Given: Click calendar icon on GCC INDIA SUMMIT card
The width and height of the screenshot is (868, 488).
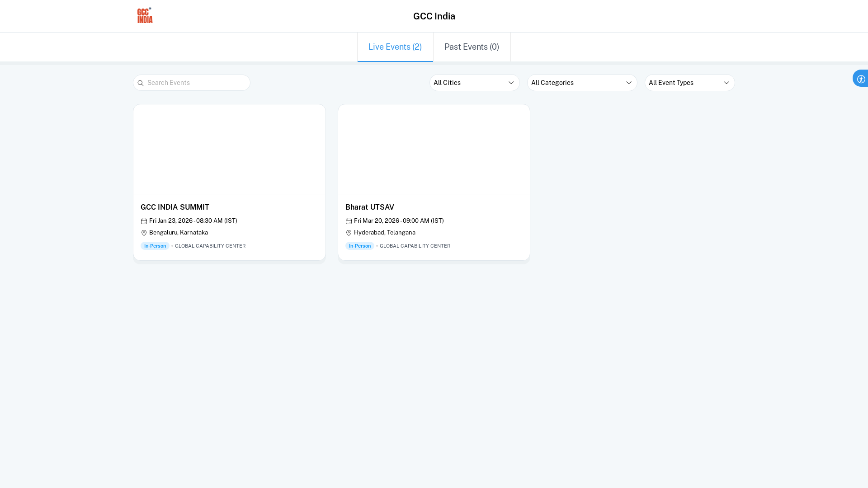Looking at the screenshot, I should [144, 221].
